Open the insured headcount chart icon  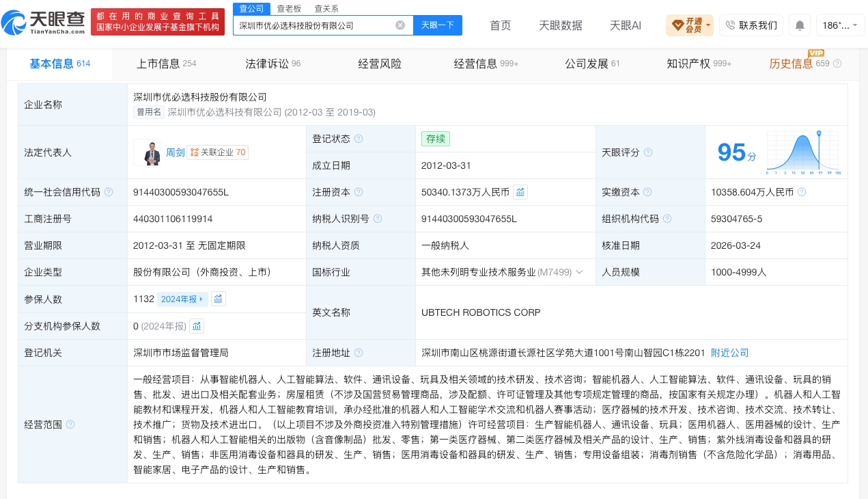218,299
